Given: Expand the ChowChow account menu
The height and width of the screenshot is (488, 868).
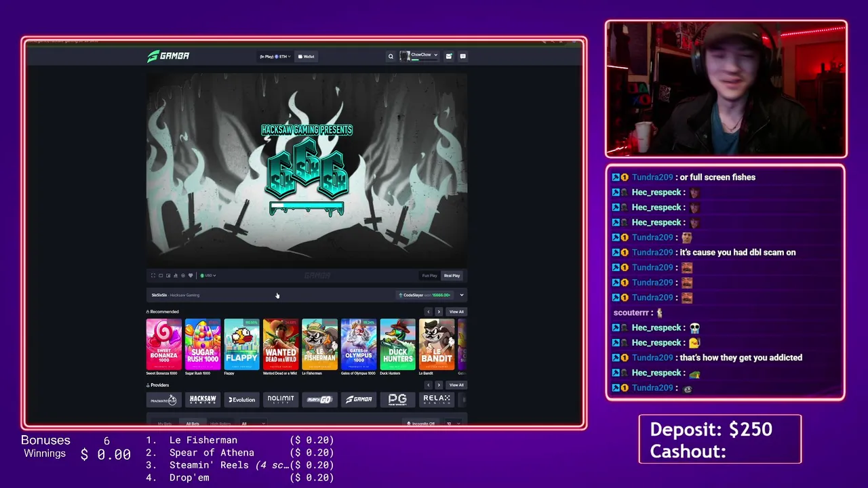Looking at the screenshot, I should [x=419, y=56].
